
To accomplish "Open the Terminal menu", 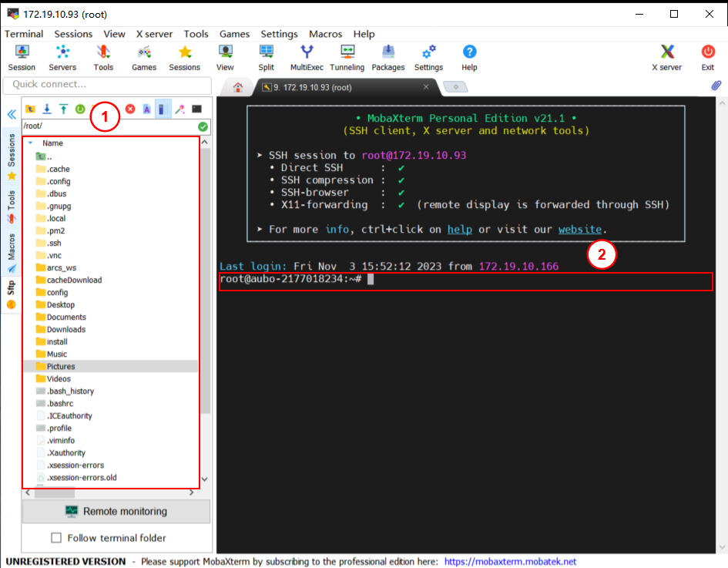I will point(24,34).
